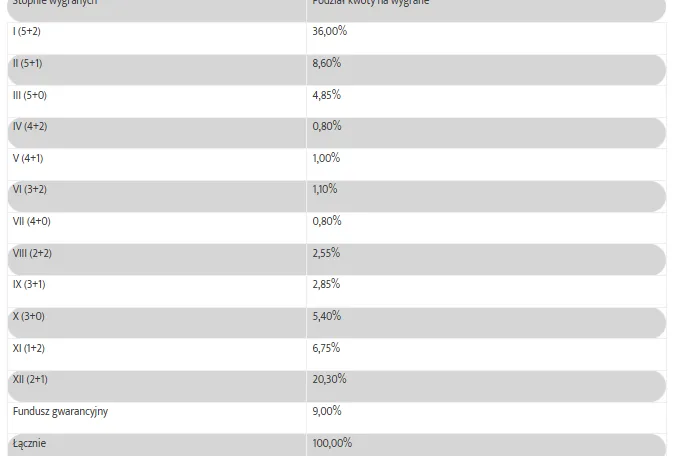676x456 pixels.
Task: Click the 1,10% percentage cell
Action: pos(326,190)
